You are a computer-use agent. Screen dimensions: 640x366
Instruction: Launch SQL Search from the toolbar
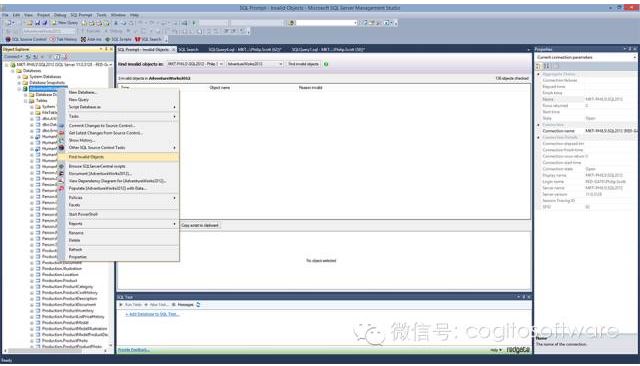(x=148, y=39)
